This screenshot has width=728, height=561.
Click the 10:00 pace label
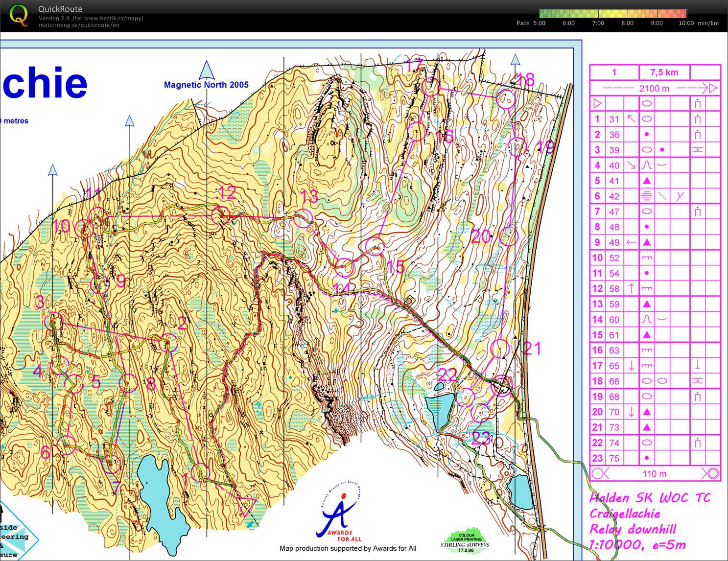686,23
